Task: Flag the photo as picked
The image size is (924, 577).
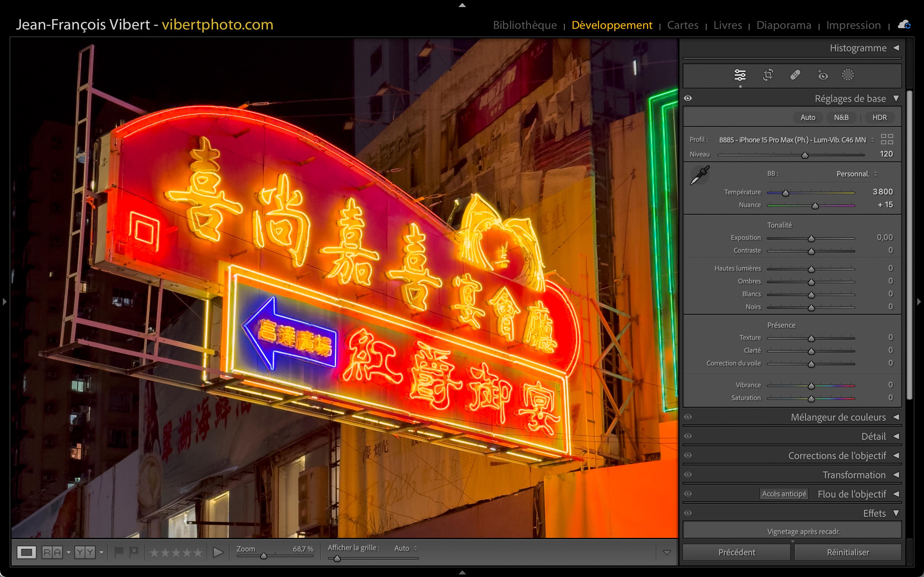Action: (119, 551)
